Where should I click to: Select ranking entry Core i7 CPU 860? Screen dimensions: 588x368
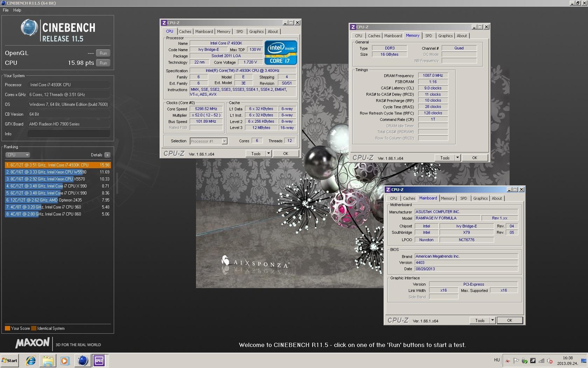click(x=58, y=214)
